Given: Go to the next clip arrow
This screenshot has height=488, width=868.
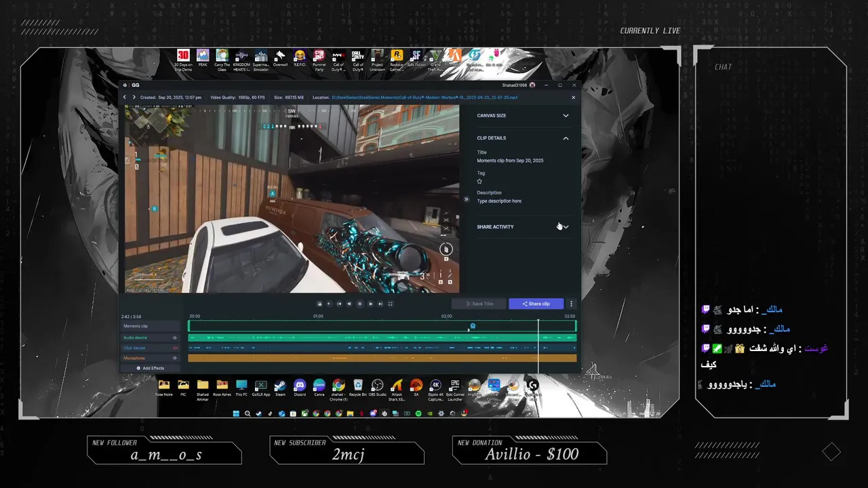Looking at the screenshot, I should tap(134, 98).
